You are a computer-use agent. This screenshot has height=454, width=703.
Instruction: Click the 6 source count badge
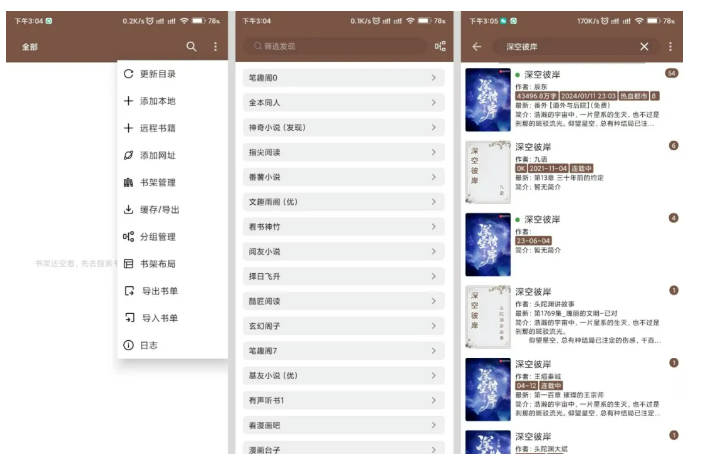[x=673, y=146]
